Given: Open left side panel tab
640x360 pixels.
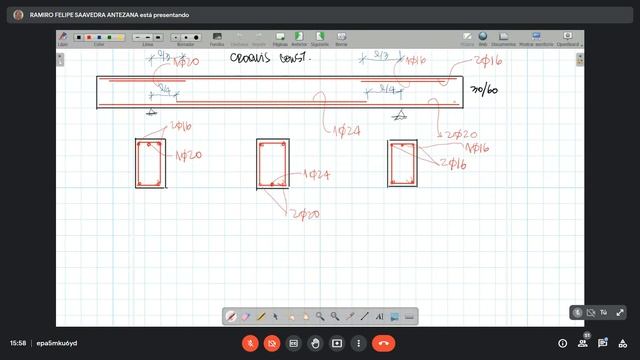Looking at the screenshot, I should pos(60,60).
